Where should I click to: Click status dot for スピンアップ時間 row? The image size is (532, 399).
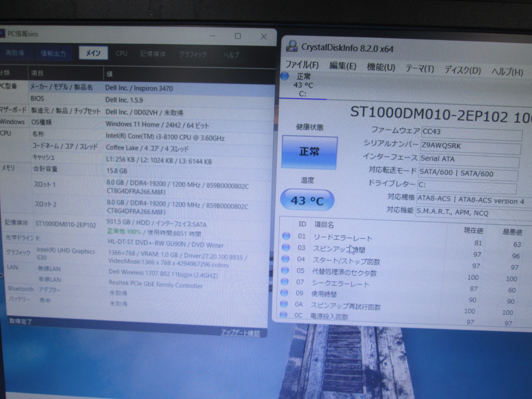click(x=285, y=247)
